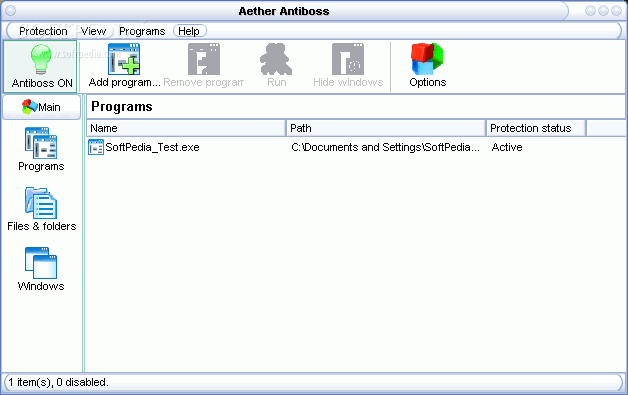Sort the list by the Path column
The height and width of the screenshot is (395, 628).
click(x=386, y=128)
